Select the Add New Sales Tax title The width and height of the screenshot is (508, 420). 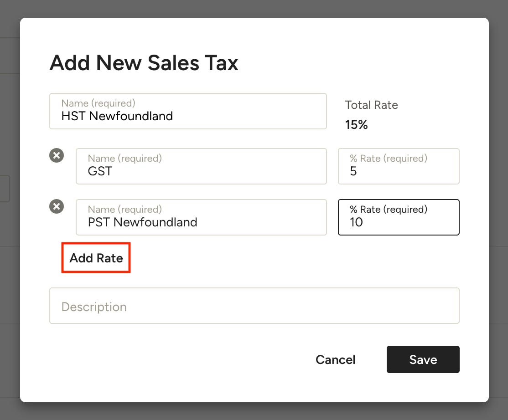144,63
